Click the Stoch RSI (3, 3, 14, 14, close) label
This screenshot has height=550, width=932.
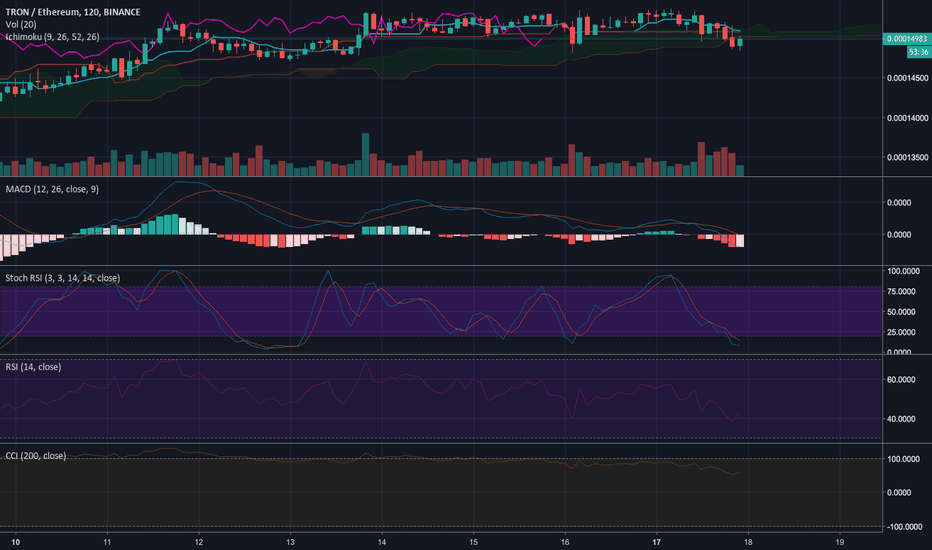(x=62, y=278)
